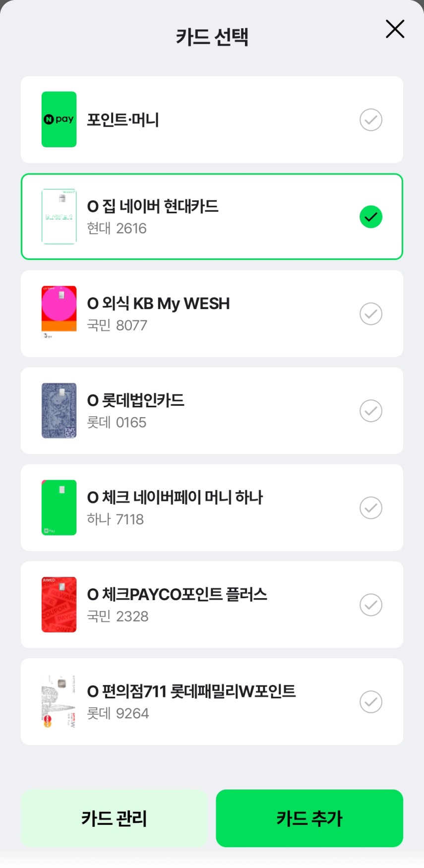Choose the 외식 KB My WESH card name
424x868 pixels.
[159, 304]
